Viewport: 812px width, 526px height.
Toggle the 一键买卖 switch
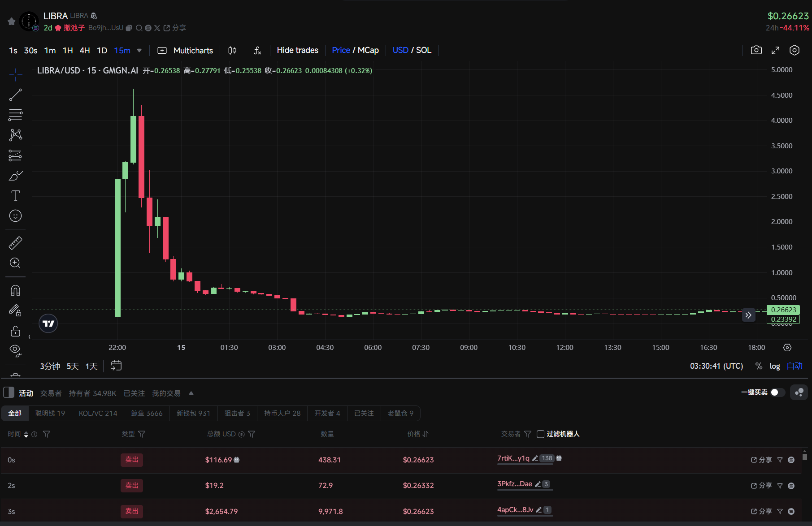[777, 392]
